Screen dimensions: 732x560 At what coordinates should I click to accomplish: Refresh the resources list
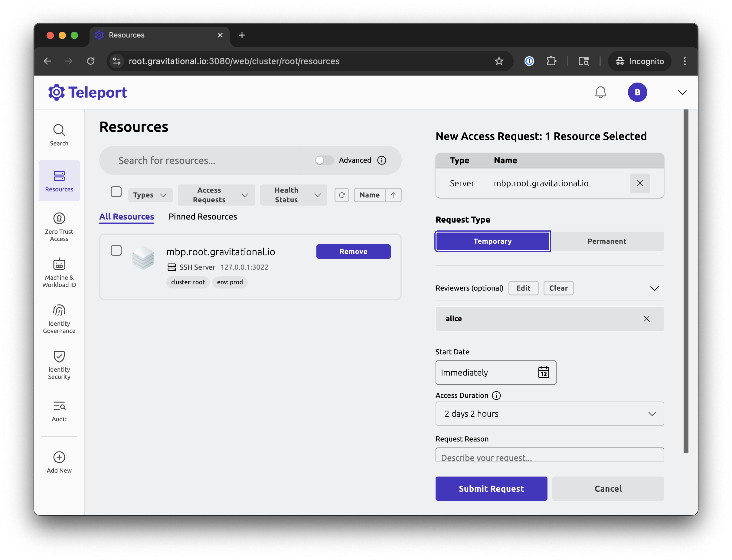coord(341,195)
